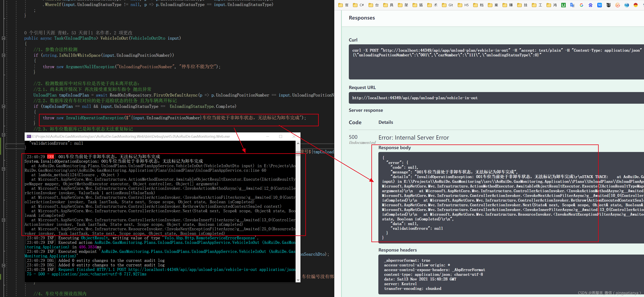This screenshot has width=644, height=297.
Task: Open the 官 bookmark folder
Action: 343,5
